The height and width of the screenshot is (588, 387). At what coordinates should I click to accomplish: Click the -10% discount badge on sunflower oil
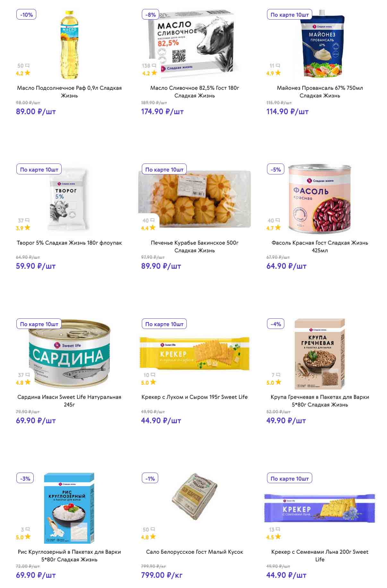(26, 15)
